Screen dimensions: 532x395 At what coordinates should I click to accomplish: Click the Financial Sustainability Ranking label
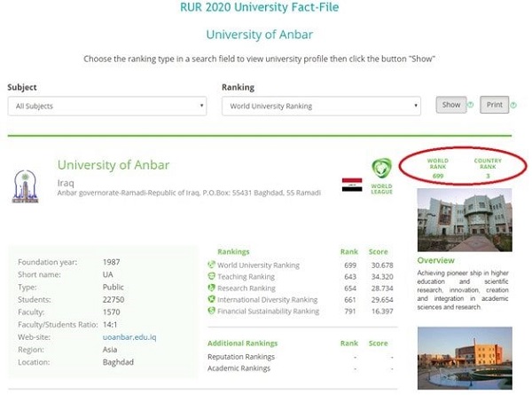(268, 312)
